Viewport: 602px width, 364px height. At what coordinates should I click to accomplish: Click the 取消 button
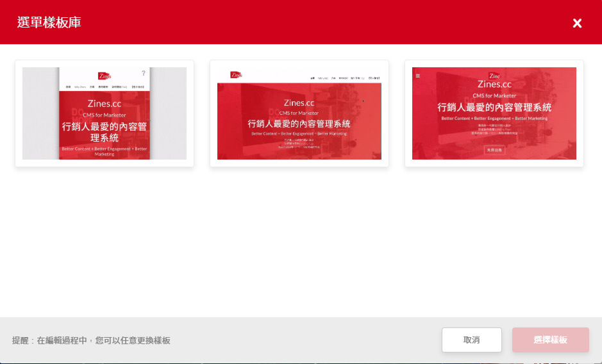point(471,340)
